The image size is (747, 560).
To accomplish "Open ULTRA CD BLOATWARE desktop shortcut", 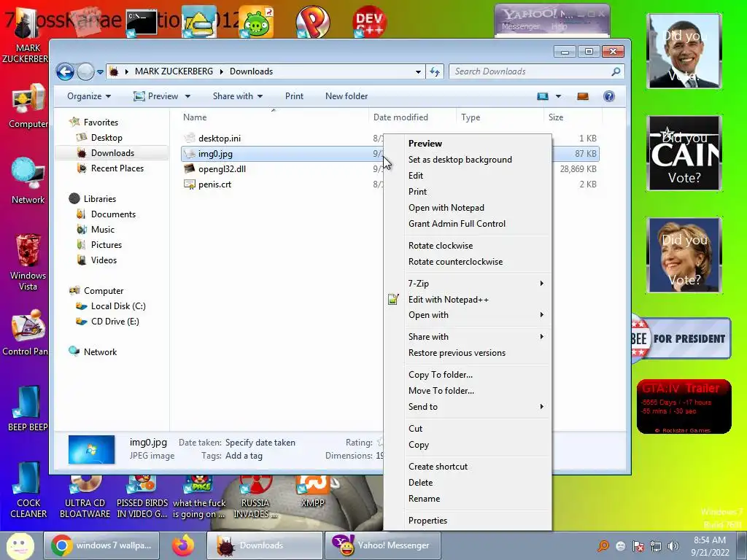I will point(85,496).
